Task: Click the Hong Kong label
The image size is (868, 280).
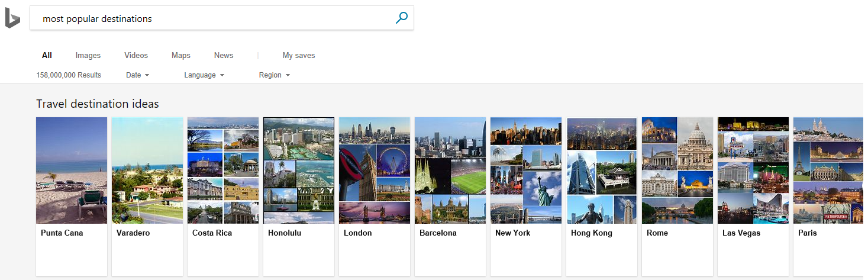Action: click(x=592, y=233)
